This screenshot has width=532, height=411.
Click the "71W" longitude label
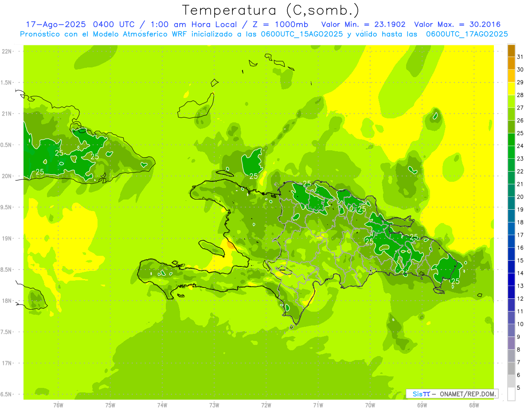pyautogui.click(x=318, y=405)
